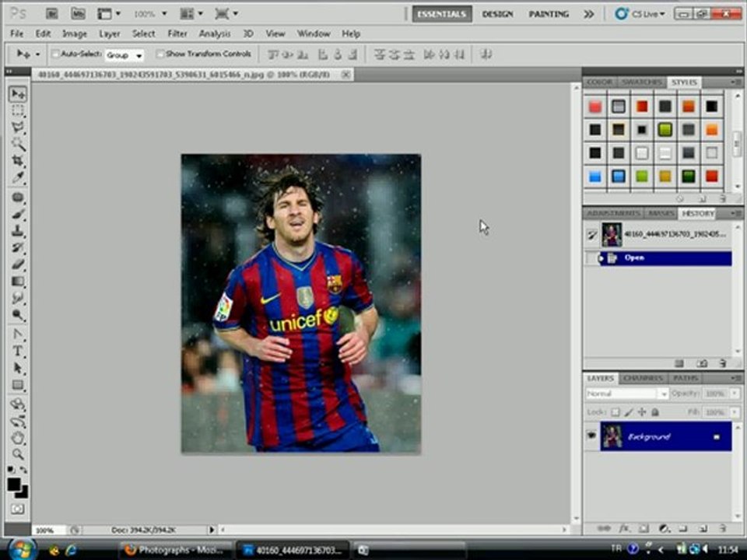747x560 pixels.
Task: Click the Auto-Align Layers icon
Action: 486,54
